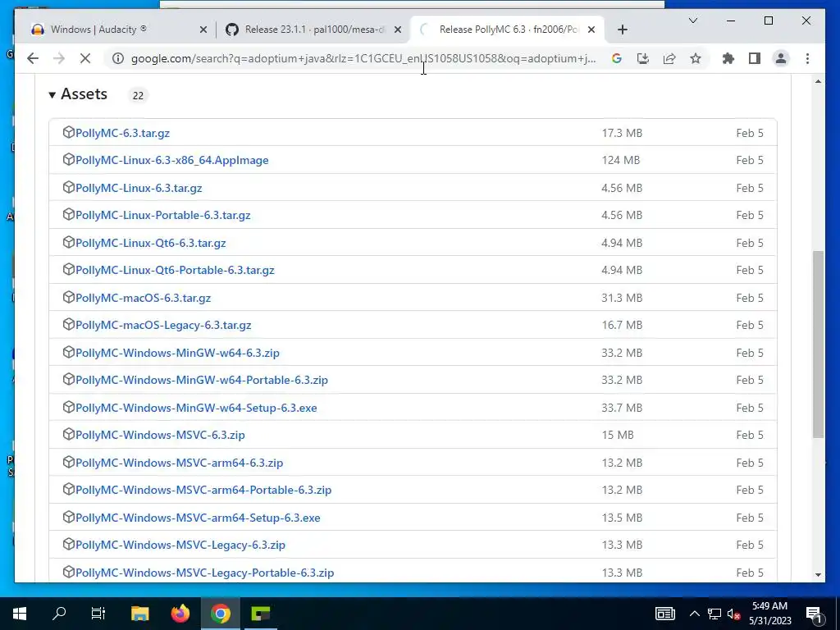Click the install app icon
This screenshot has width=840, height=630.
point(643,58)
